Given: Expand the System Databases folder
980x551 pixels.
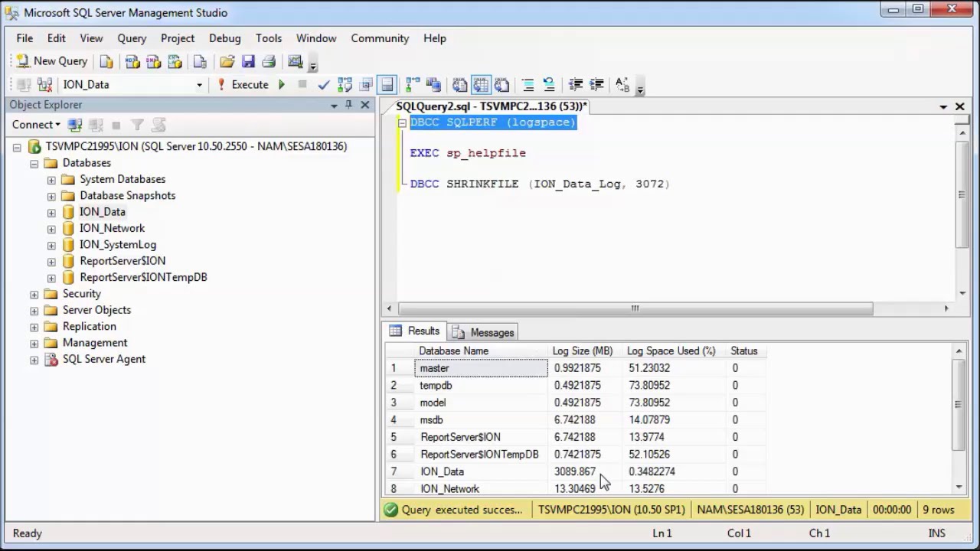Looking at the screenshot, I should (51, 180).
